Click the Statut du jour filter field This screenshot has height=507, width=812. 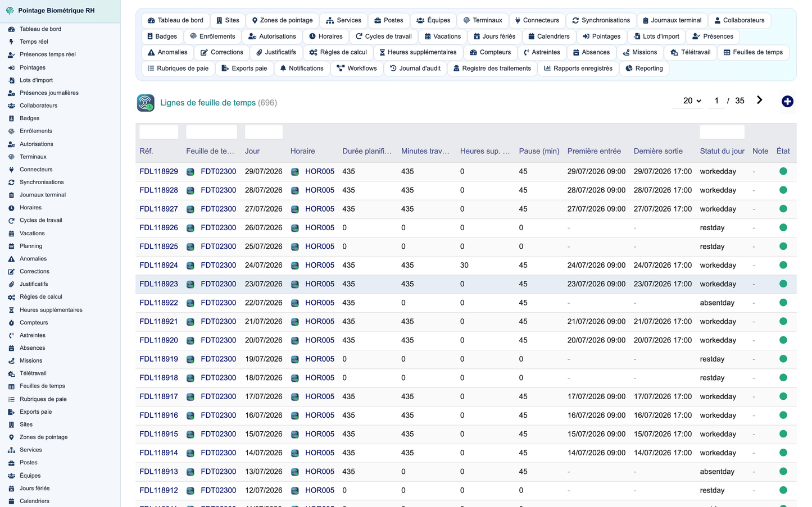(x=722, y=132)
